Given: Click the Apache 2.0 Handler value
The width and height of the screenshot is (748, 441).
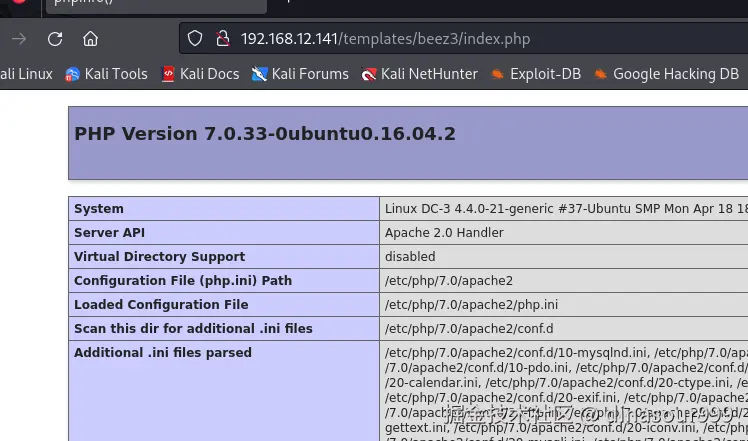Looking at the screenshot, I should coord(444,232).
